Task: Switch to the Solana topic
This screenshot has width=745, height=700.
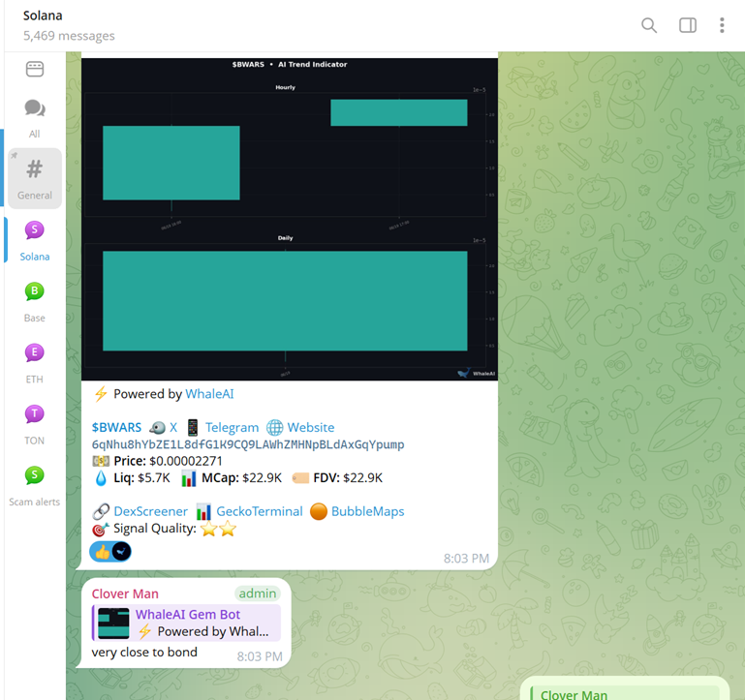Action: click(35, 241)
